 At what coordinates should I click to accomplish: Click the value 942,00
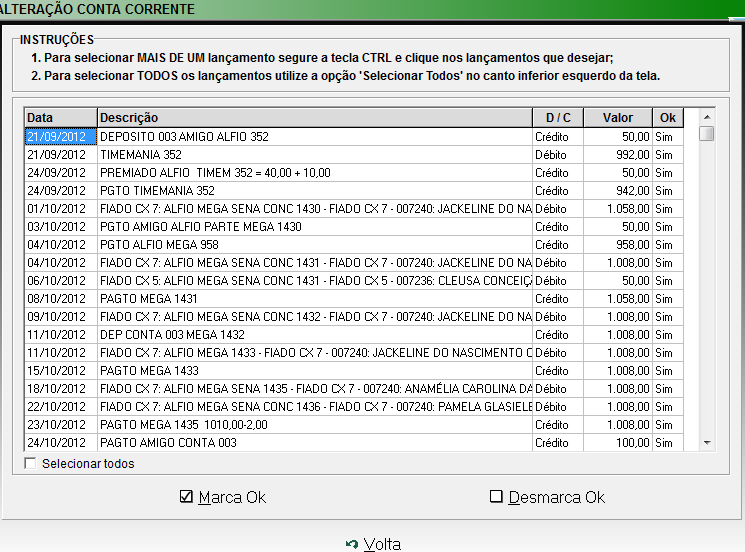point(633,191)
